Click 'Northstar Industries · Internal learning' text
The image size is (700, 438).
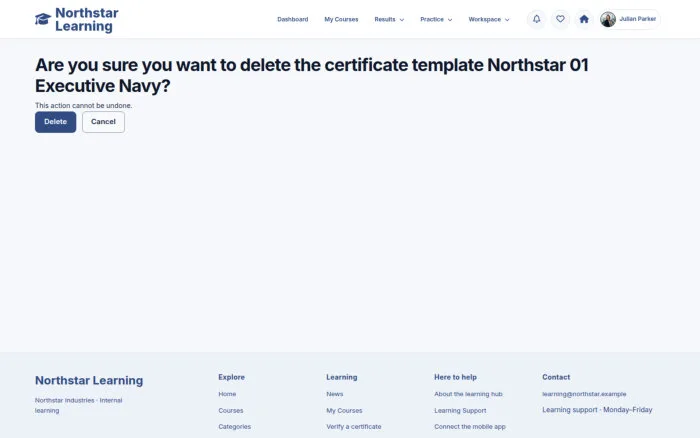coord(79,405)
